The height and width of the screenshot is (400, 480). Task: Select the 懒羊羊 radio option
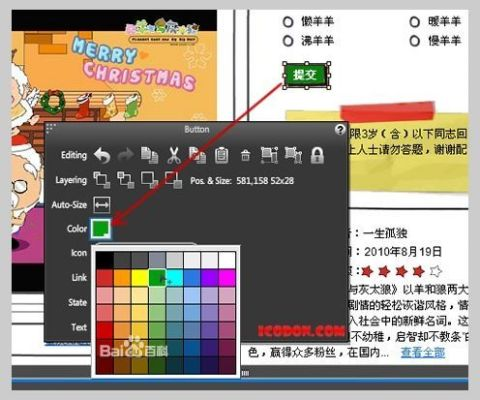pos(288,22)
